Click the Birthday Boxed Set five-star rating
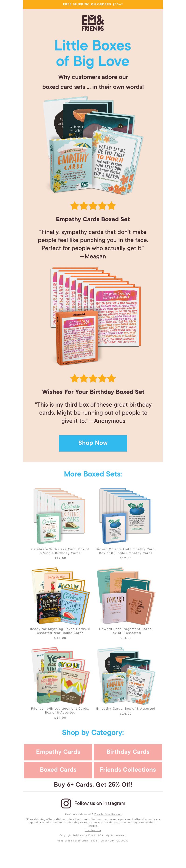This screenshot has height=868, width=186. point(93,378)
